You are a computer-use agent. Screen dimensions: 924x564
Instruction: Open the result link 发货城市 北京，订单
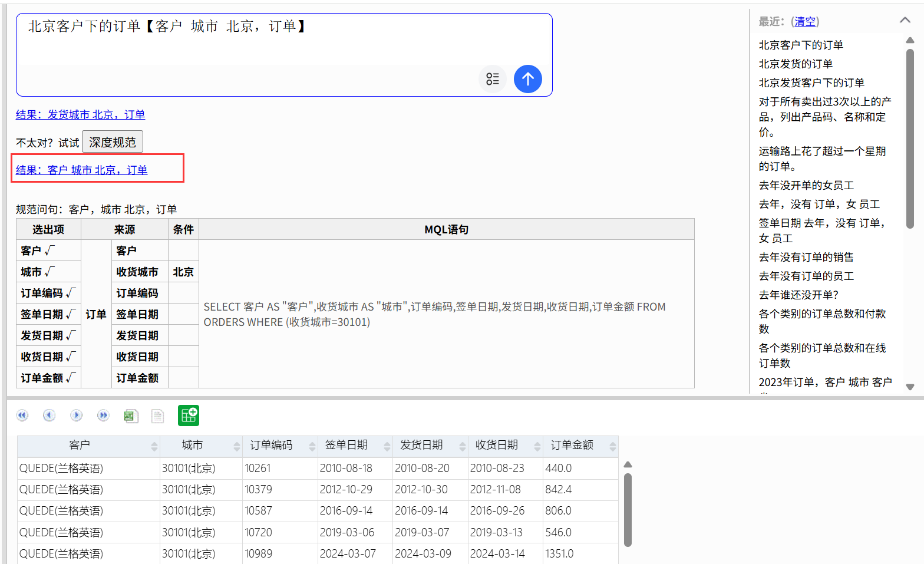[x=80, y=114]
